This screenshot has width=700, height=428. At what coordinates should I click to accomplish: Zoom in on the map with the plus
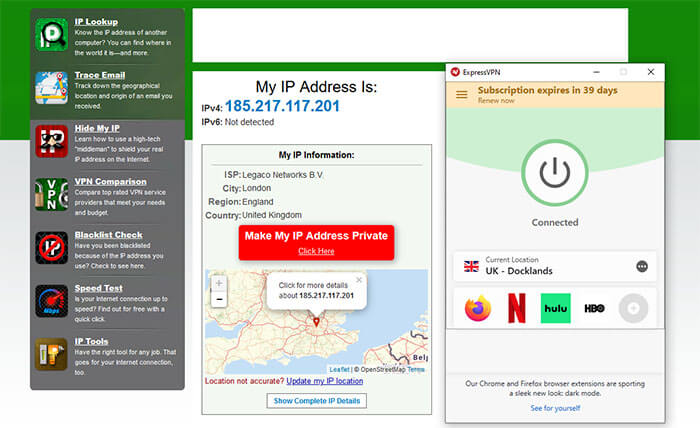[219, 283]
